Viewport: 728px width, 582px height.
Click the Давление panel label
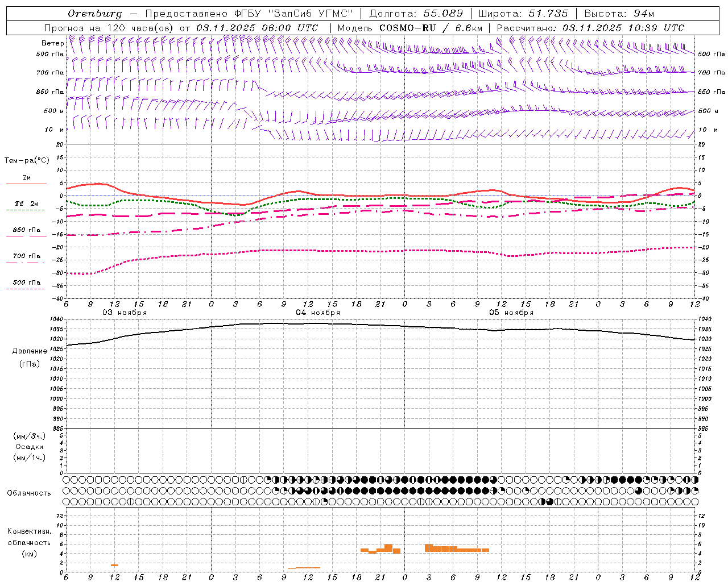pyautogui.click(x=30, y=351)
